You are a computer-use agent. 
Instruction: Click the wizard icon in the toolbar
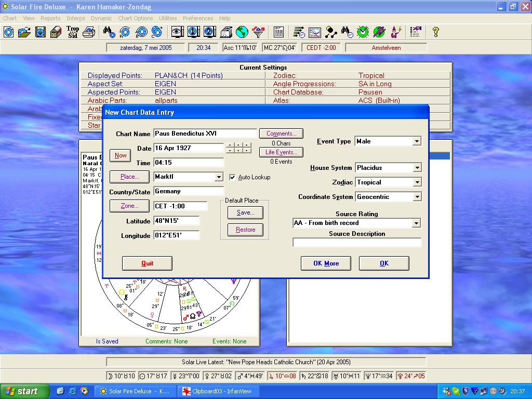396,32
